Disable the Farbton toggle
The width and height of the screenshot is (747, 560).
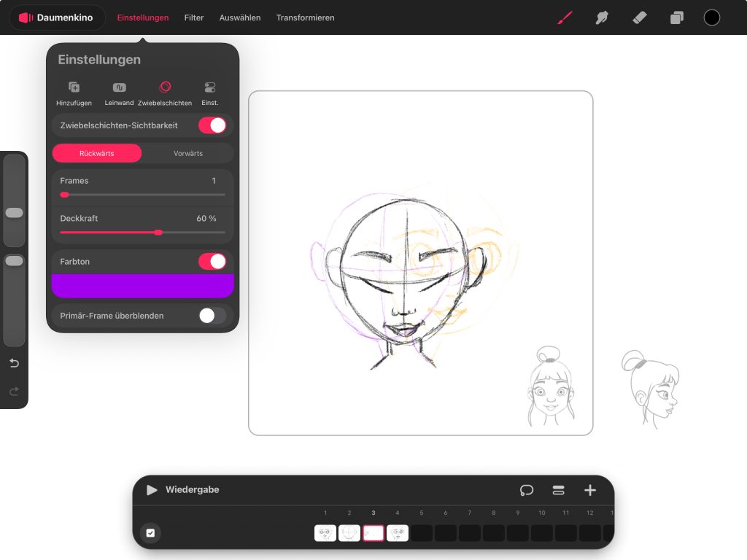212,261
